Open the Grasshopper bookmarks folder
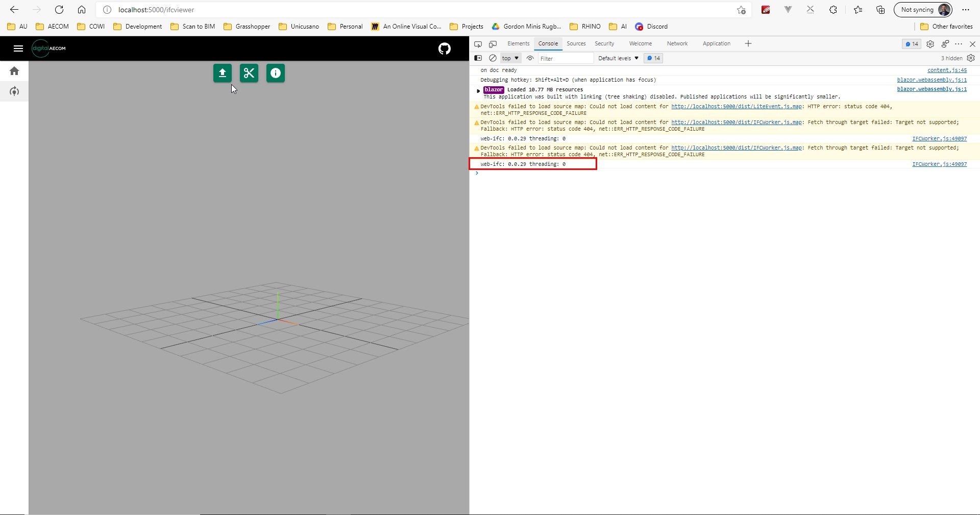980x515 pixels. (247, 27)
